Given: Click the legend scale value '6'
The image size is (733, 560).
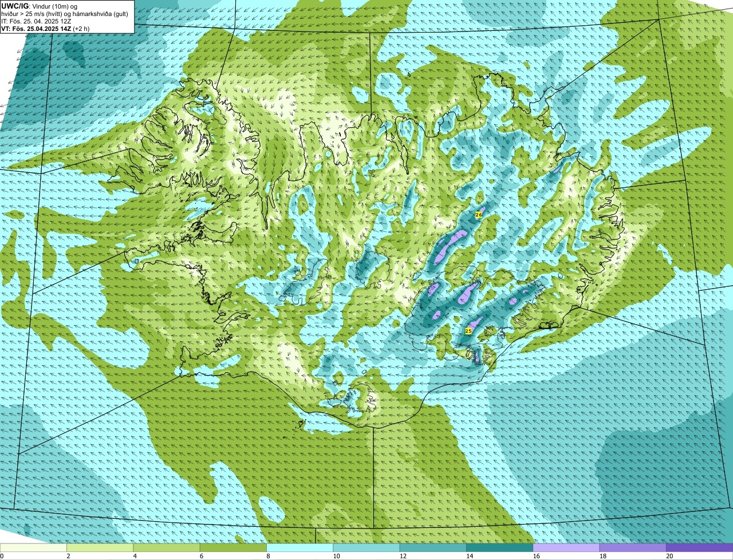Looking at the screenshot, I should point(202,556).
